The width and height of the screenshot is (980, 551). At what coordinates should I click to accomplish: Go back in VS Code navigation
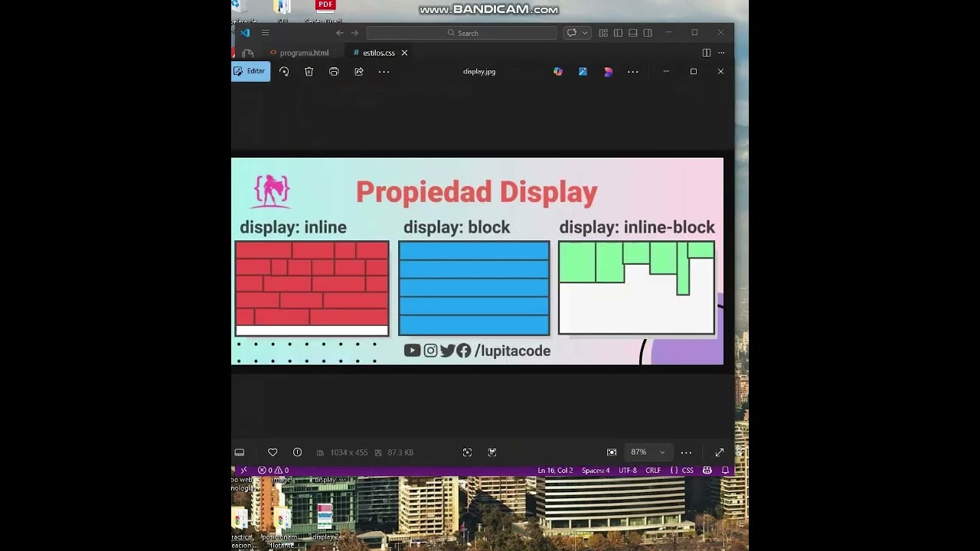[340, 33]
